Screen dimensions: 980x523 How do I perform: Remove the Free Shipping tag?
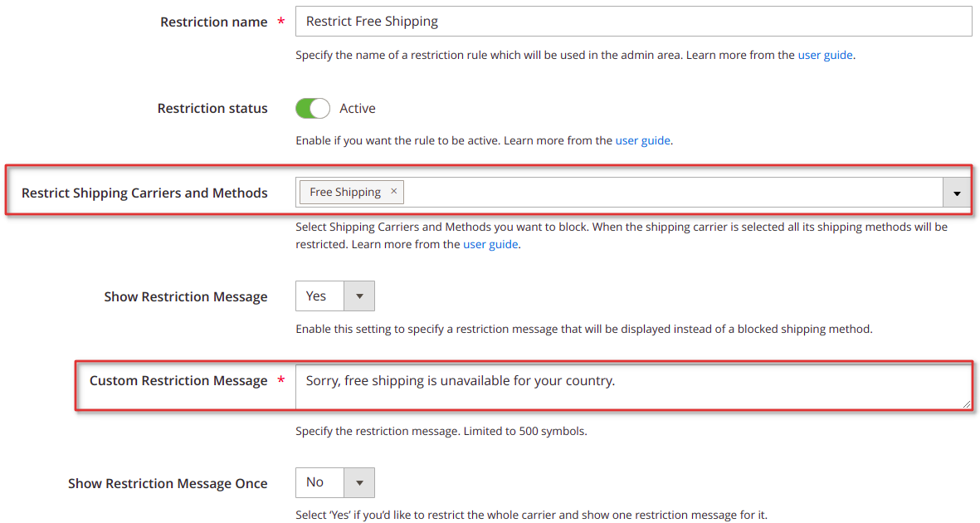[394, 192]
